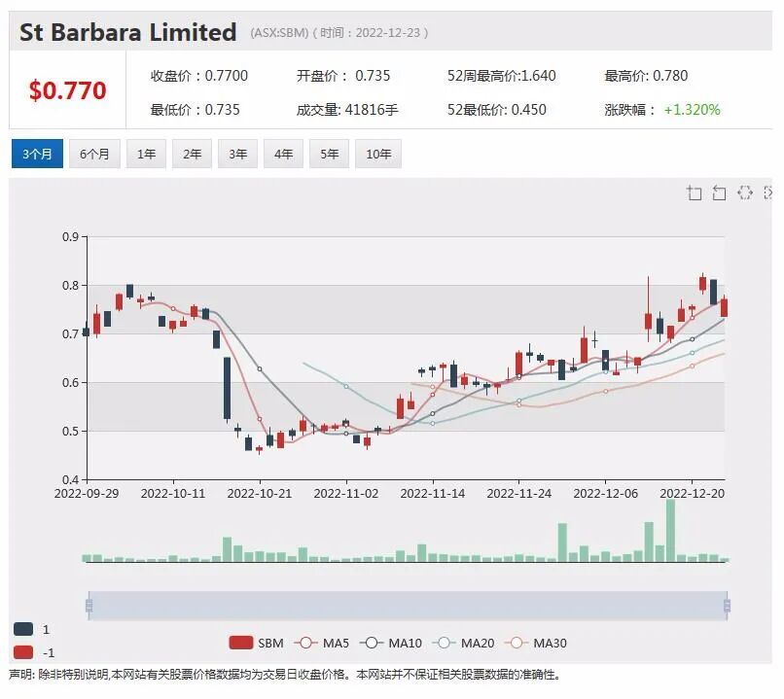Click the red $0.770 current price

click(67, 90)
